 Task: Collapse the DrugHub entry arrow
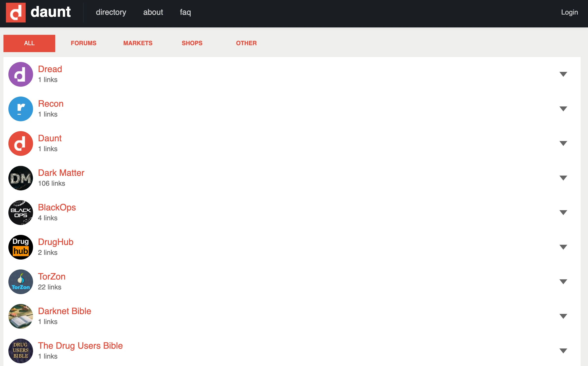tap(564, 246)
